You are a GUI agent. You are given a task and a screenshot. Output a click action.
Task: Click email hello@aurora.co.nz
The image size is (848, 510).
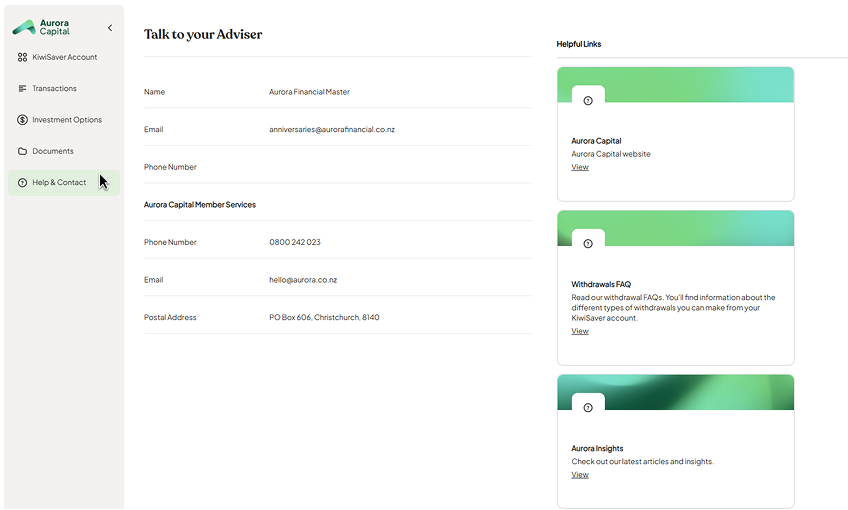[x=303, y=280]
